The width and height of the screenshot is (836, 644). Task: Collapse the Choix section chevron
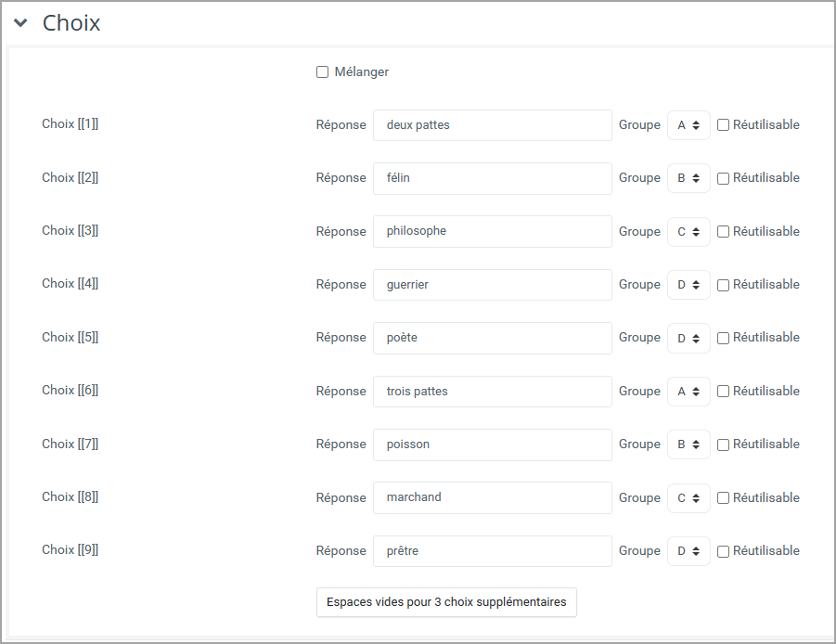pyautogui.click(x=20, y=23)
